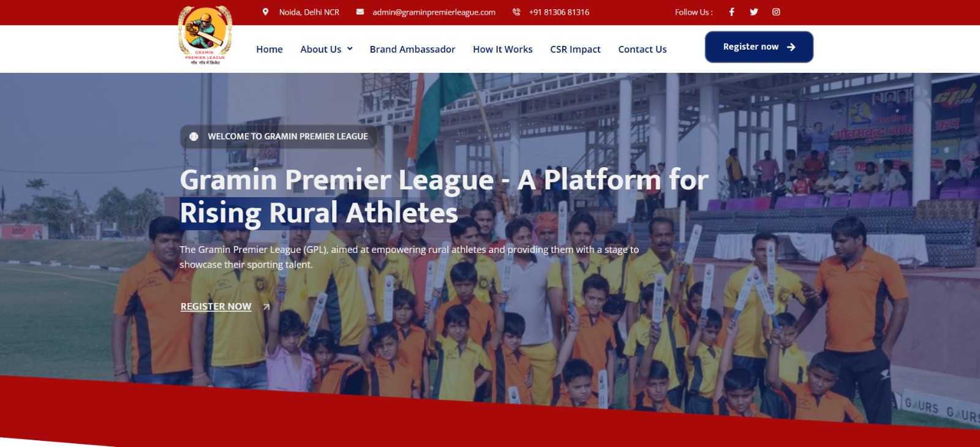The height and width of the screenshot is (447, 980).
Task: Click the Gramin Premier League logo
Action: coord(205,35)
